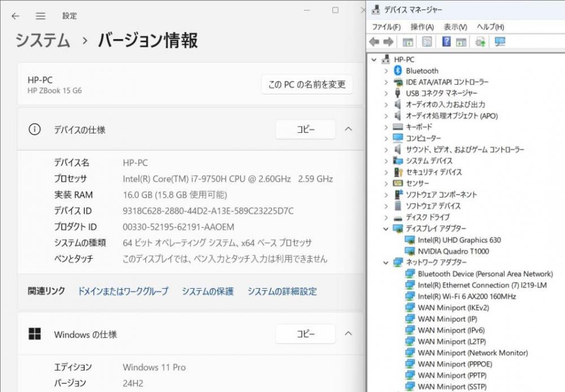Click the Properties toolbar icon in Device Manager
Screen dimensions: 565x392
pyautogui.click(x=427, y=42)
